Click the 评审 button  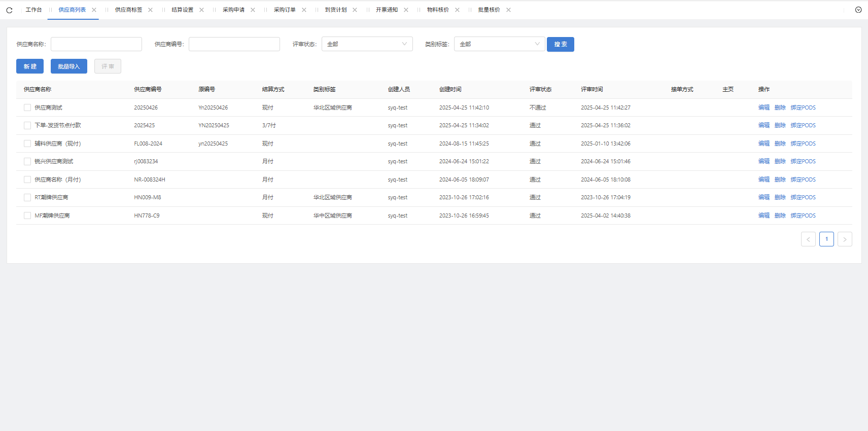108,66
